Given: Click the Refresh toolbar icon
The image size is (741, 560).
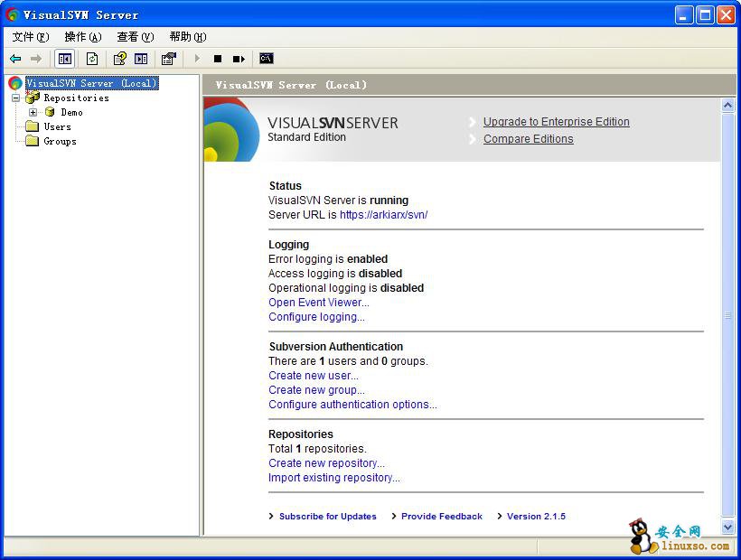Looking at the screenshot, I should pos(92,59).
